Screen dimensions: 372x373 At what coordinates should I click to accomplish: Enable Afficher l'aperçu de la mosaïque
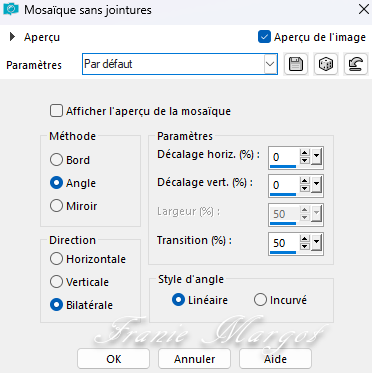pos(56,111)
